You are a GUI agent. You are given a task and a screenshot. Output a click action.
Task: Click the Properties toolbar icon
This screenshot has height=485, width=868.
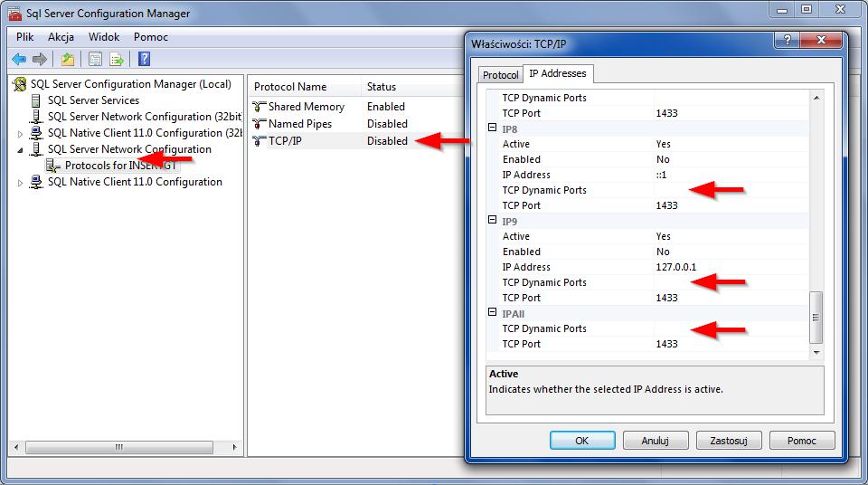(95, 59)
